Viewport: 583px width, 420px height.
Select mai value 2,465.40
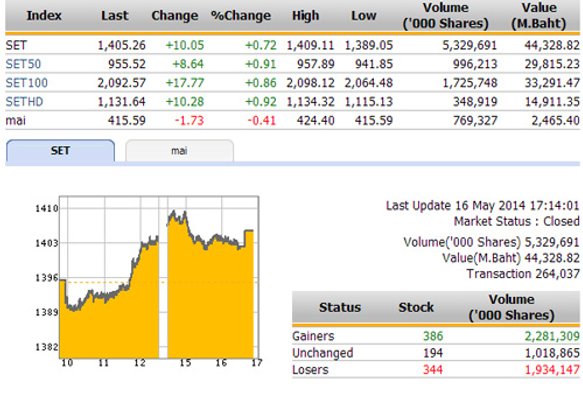(x=555, y=120)
